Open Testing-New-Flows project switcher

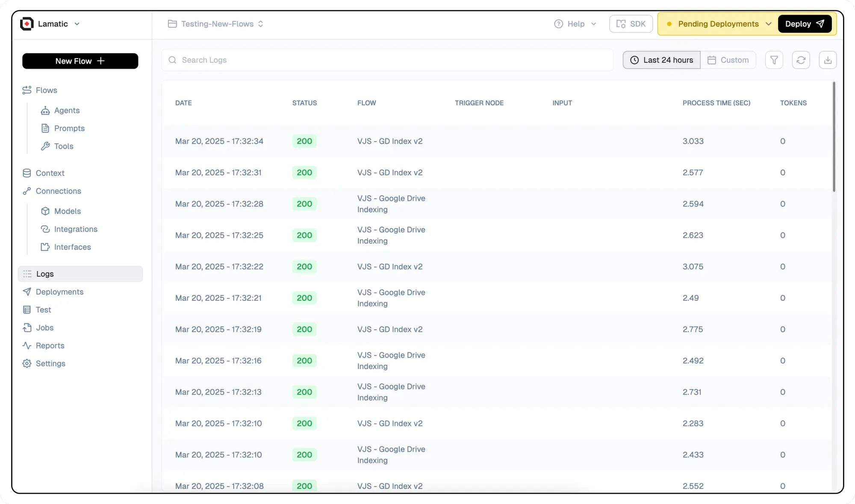tap(216, 24)
